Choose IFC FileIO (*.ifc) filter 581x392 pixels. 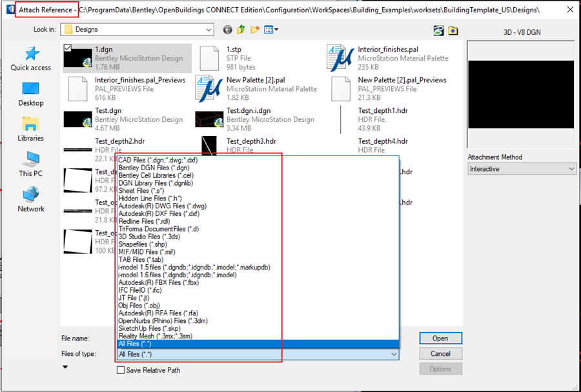(x=258, y=290)
